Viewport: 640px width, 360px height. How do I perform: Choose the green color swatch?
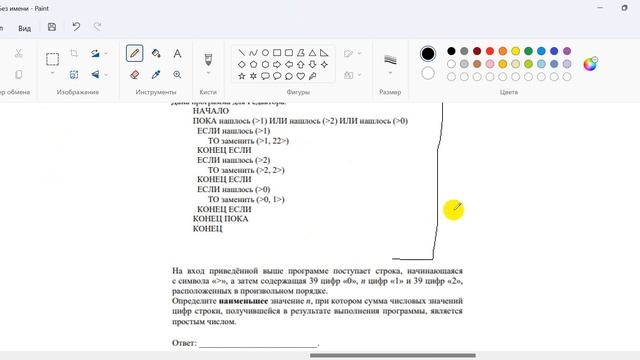[x=528, y=51]
